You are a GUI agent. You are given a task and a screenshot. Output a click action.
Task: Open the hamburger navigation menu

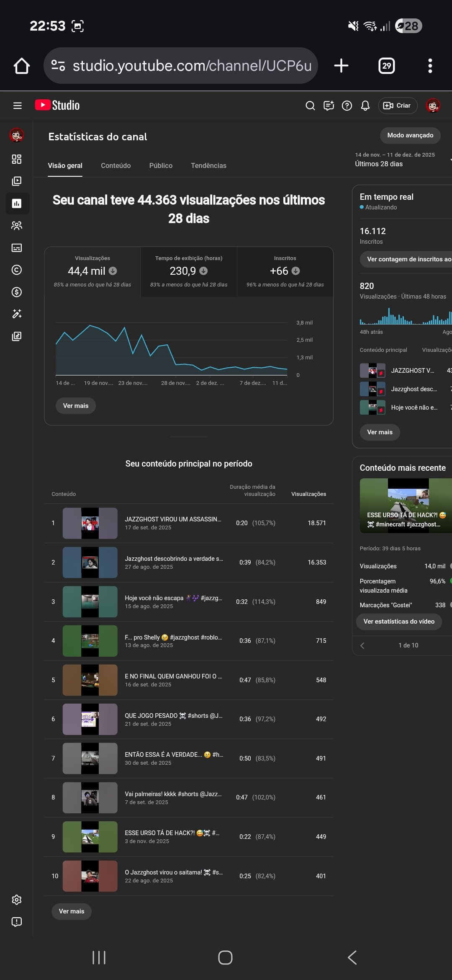[18, 106]
